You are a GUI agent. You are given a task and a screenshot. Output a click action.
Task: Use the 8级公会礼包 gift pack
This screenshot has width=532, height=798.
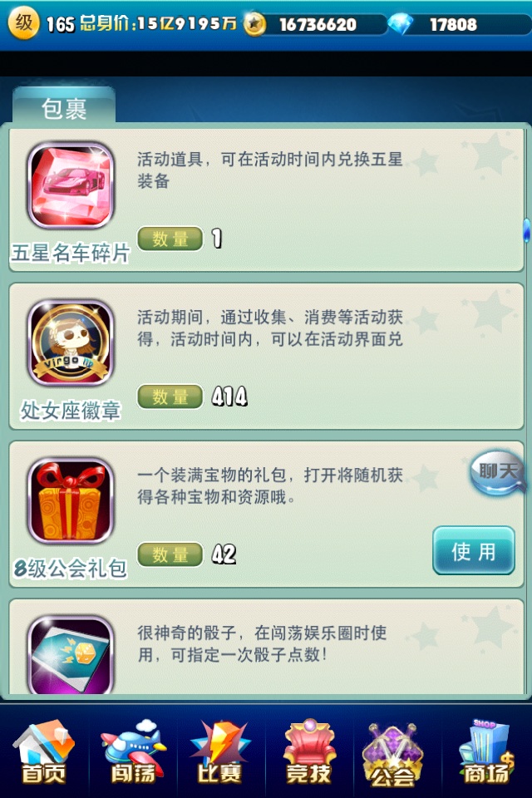(x=474, y=551)
